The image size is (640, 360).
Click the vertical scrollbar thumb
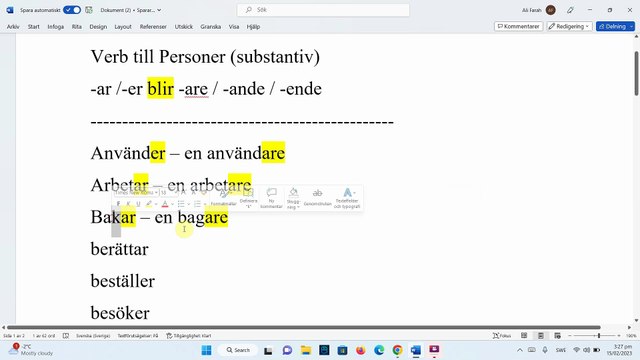[636, 73]
